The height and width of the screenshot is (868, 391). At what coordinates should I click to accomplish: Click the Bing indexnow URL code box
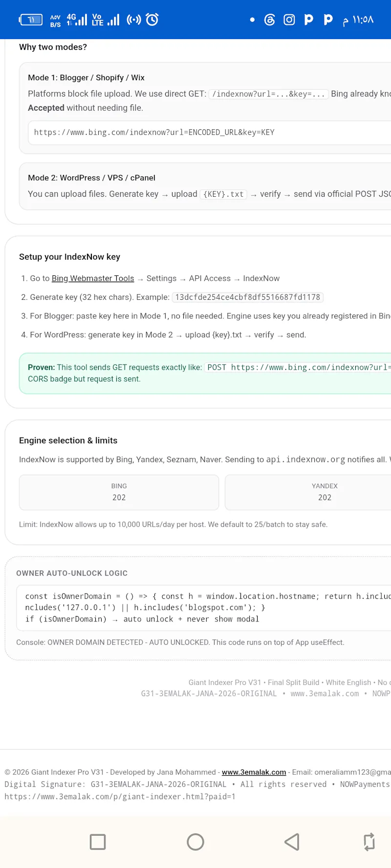tap(209, 132)
